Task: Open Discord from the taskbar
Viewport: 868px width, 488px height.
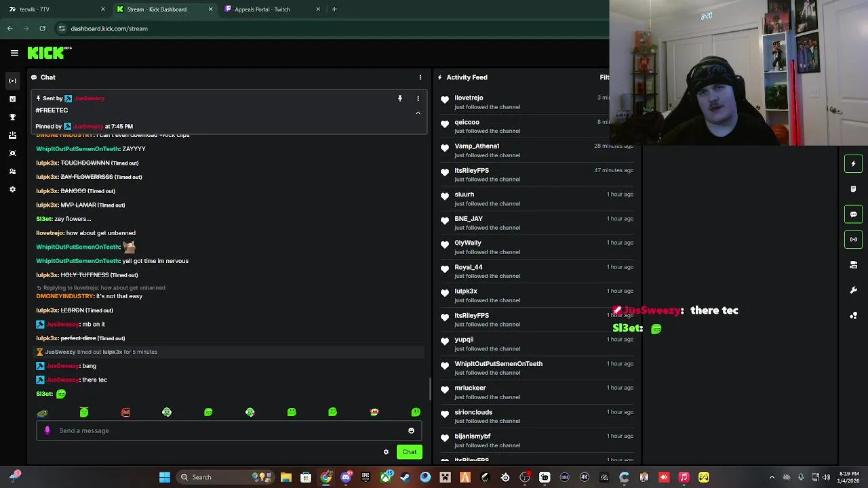Action: 346,477
